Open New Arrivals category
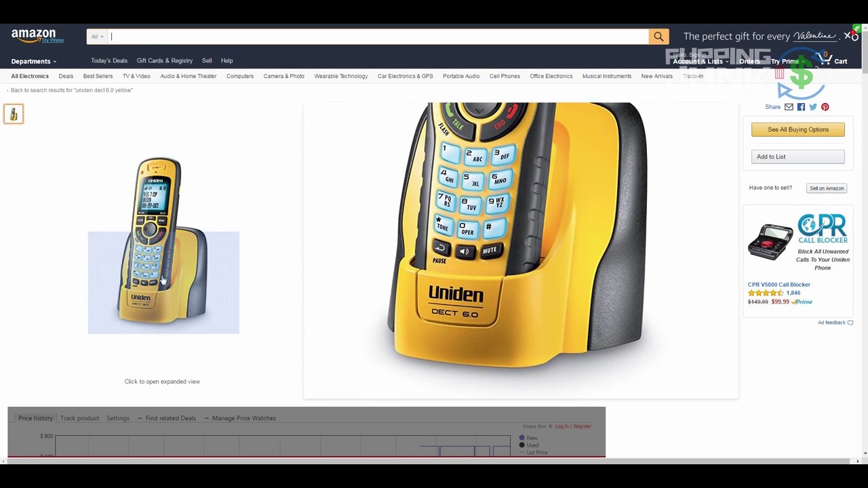This screenshot has height=488, width=868. [x=657, y=76]
